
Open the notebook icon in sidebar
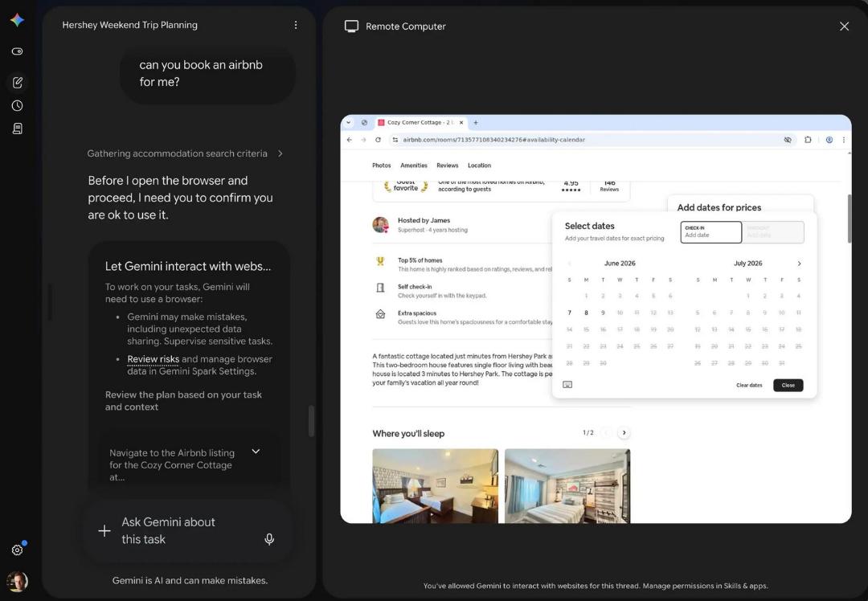pos(17,129)
